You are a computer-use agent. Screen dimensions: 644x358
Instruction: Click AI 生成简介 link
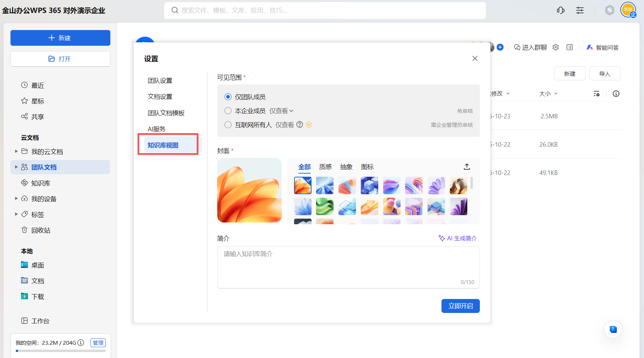pos(458,238)
